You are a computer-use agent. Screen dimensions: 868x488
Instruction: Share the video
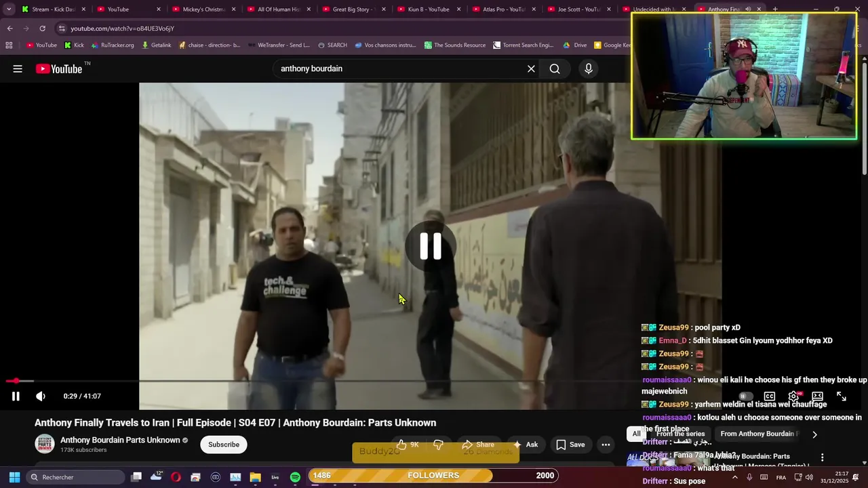[478, 445]
